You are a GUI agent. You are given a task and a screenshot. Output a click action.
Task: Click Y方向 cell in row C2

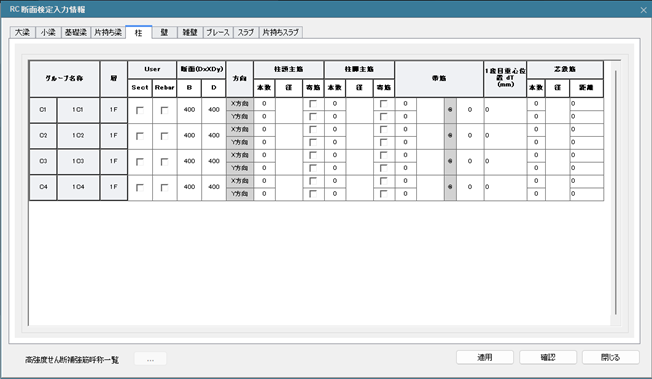240,143
